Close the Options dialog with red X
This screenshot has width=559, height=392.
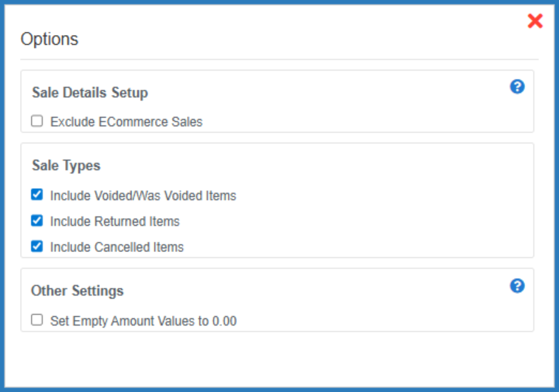[535, 21]
